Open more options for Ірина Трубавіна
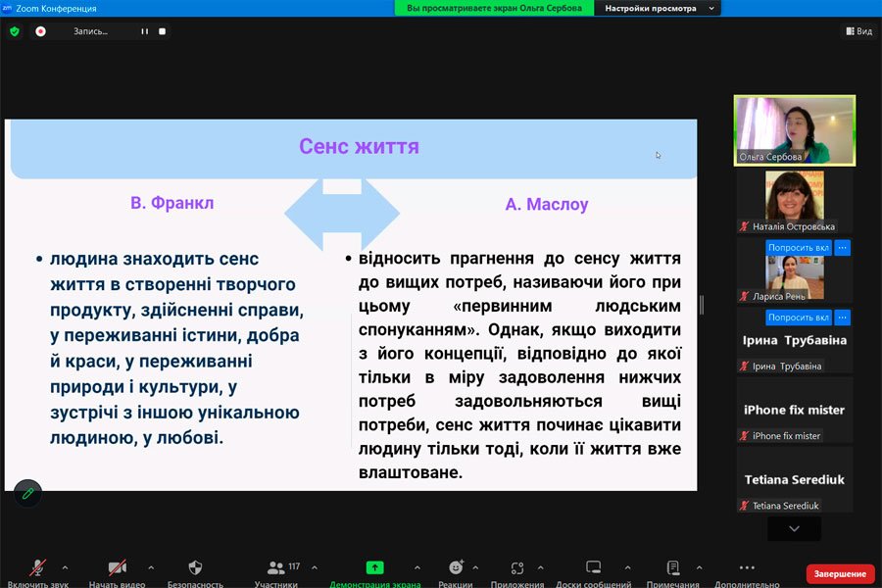 click(842, 318)
